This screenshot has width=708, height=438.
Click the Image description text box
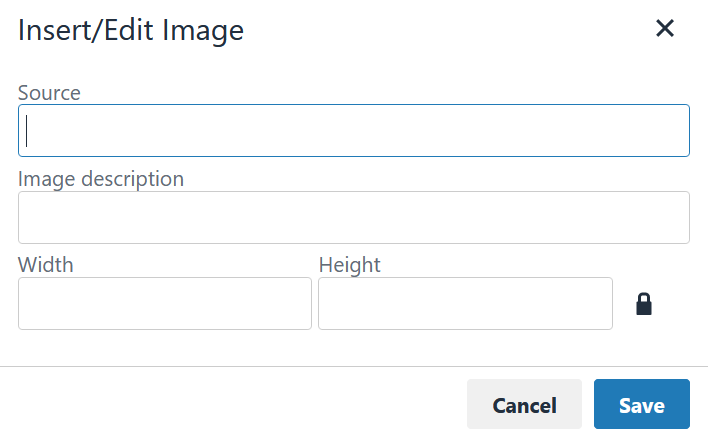point(354,218)
